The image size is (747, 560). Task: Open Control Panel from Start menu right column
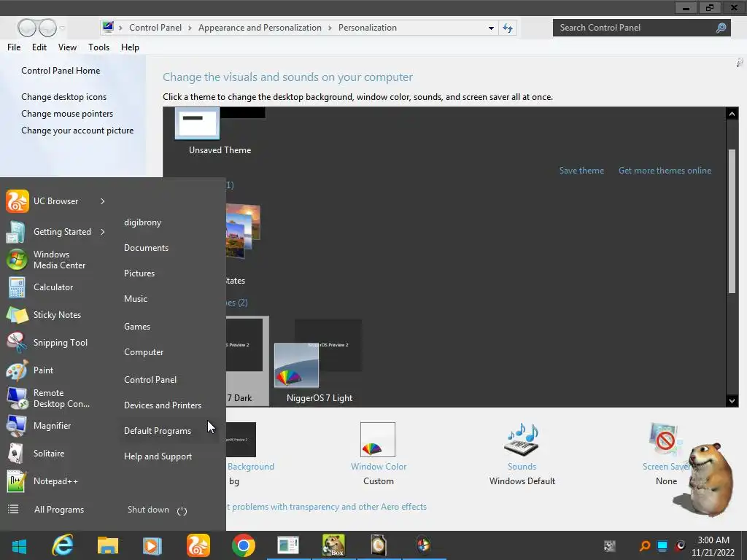150,379
